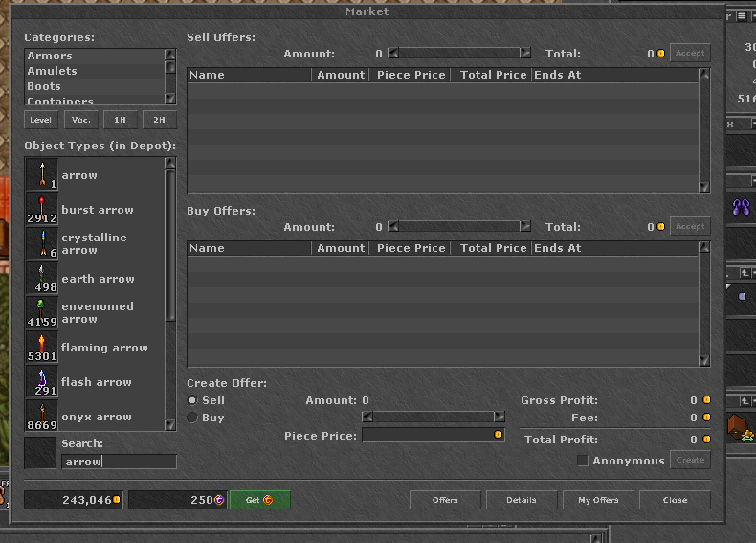Image resolution: width=756 pixels, height=543 pixels.
Task: Sort Sell Offers by Piece Price column
Action: pos(411,75)
